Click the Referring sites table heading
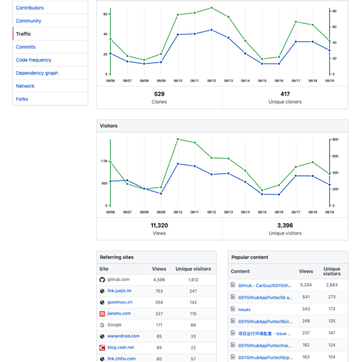 pyautogui.click(x=117, y=257)
